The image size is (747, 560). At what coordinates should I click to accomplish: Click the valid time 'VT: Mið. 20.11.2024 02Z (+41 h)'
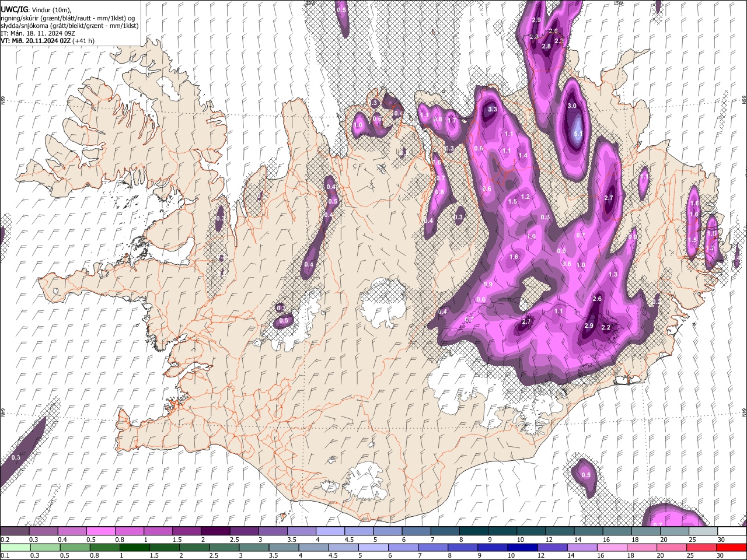[x=48, y=41]
